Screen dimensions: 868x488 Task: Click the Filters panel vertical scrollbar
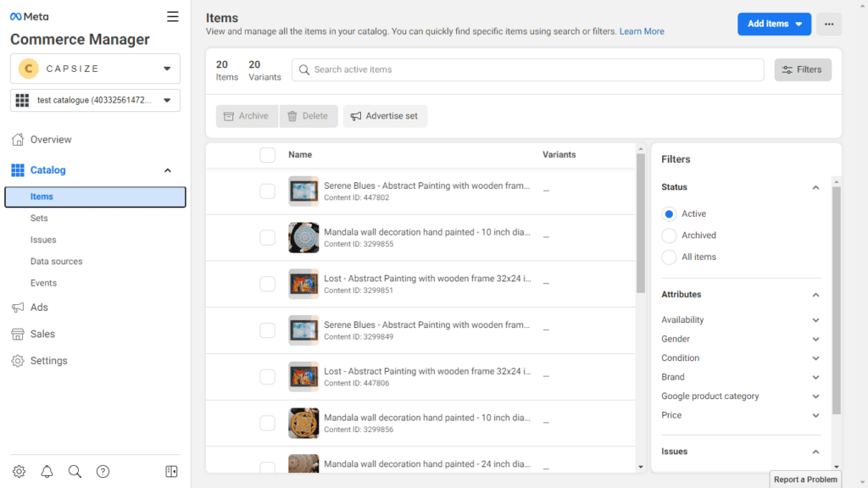[x=836, y=301]
